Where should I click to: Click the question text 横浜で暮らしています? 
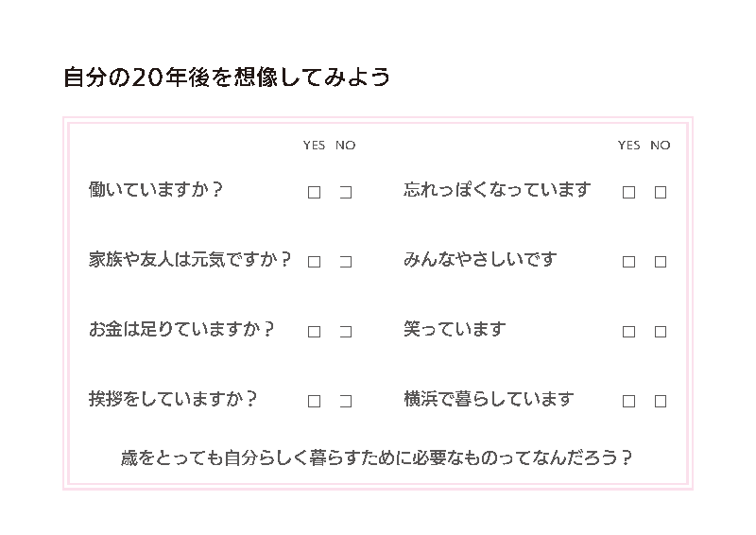pos(489,399)
